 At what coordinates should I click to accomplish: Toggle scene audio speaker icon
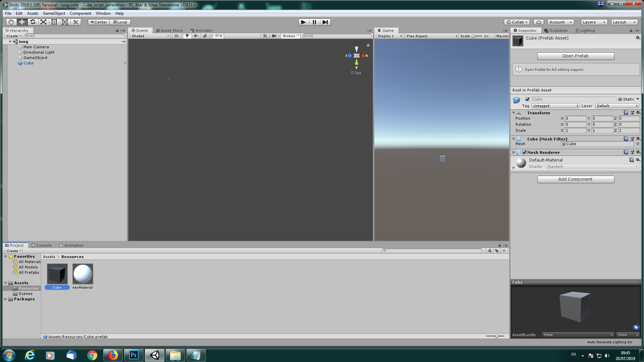(x=196, y=36)
